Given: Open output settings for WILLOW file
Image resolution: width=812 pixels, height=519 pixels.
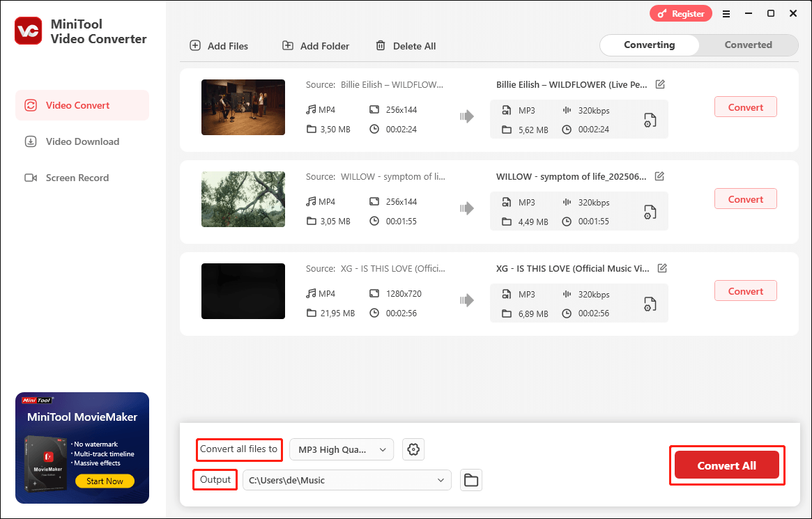Looking at the screenshot, I should point(650,212).
